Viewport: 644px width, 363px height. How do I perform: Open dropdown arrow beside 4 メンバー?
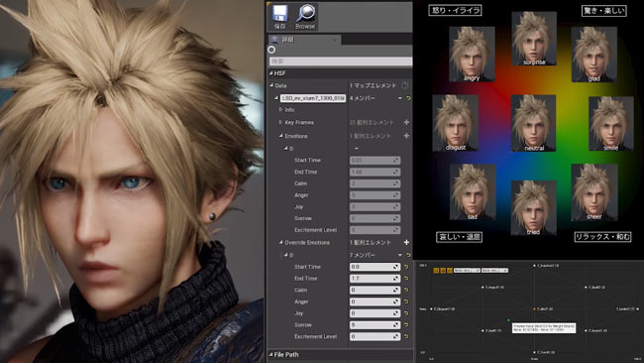[x=399, y=98]
